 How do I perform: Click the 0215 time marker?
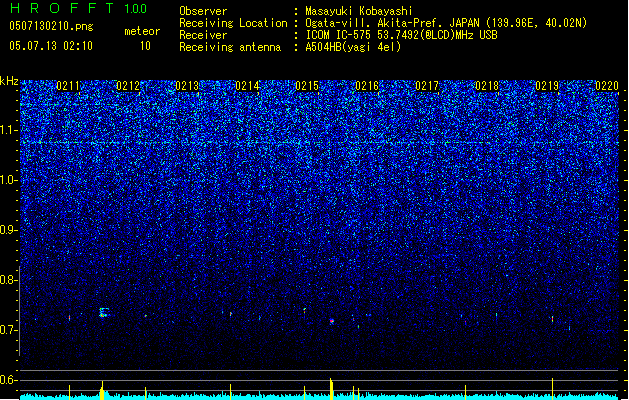click(x=307, y=85)
